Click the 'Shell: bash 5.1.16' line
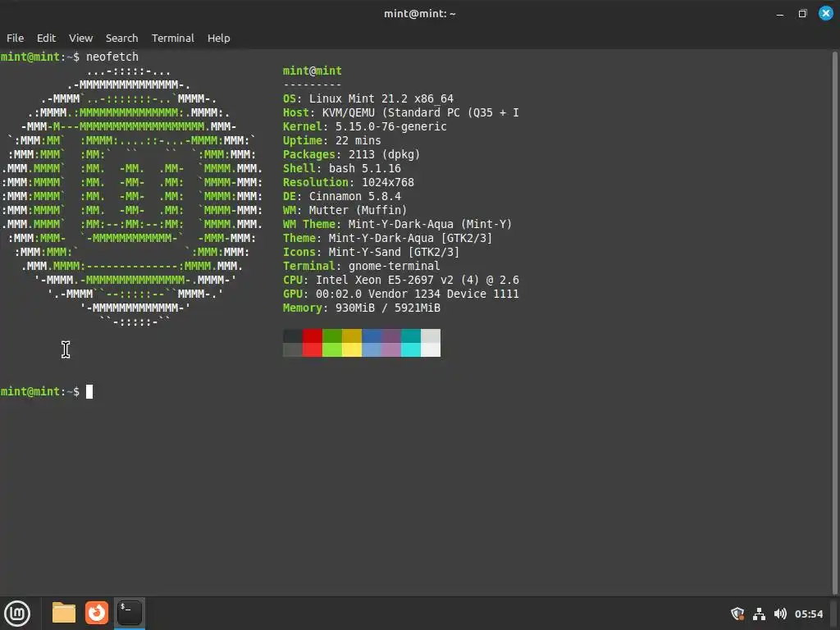Image resolution: width=840 pixels, height=630 pixels. tap(342, 168)
